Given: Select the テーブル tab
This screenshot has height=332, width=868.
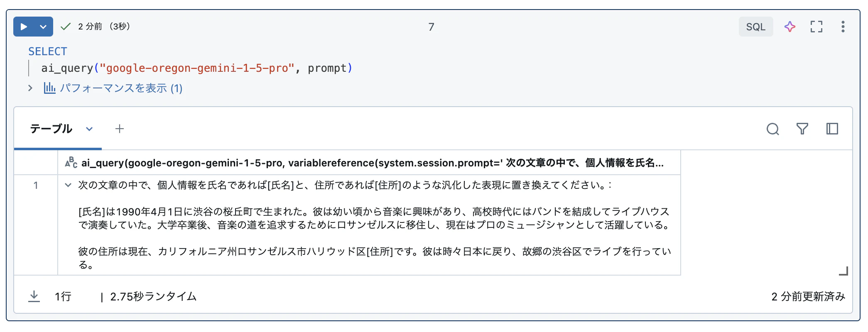Looking at the screenshot, I should 51,129.
